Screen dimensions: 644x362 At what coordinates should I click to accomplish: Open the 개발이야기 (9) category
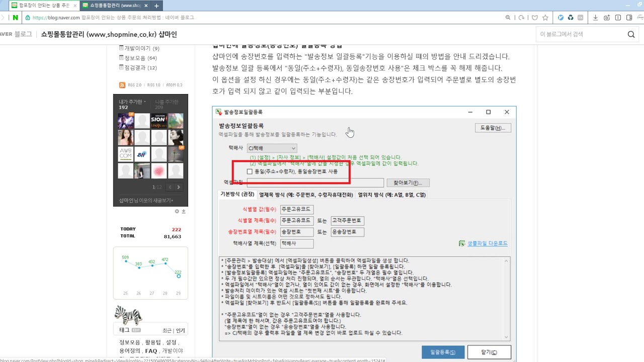[142, 48]
